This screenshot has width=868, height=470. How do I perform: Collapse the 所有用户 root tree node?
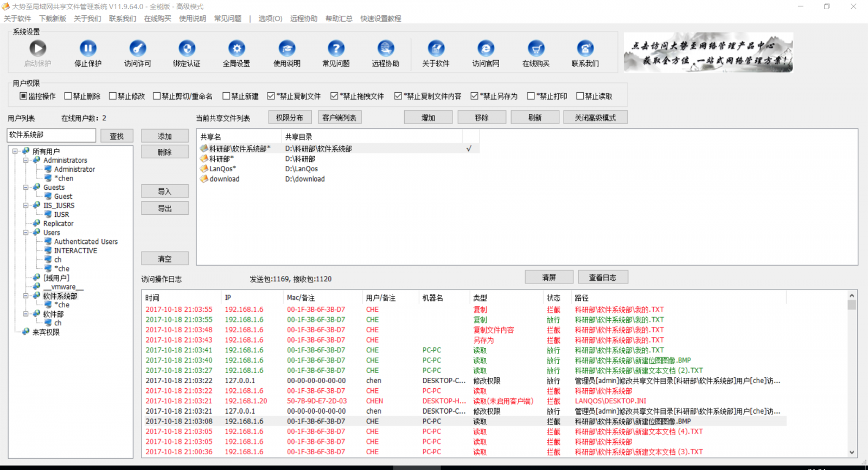pyautogui.click(x=15, y=151)
